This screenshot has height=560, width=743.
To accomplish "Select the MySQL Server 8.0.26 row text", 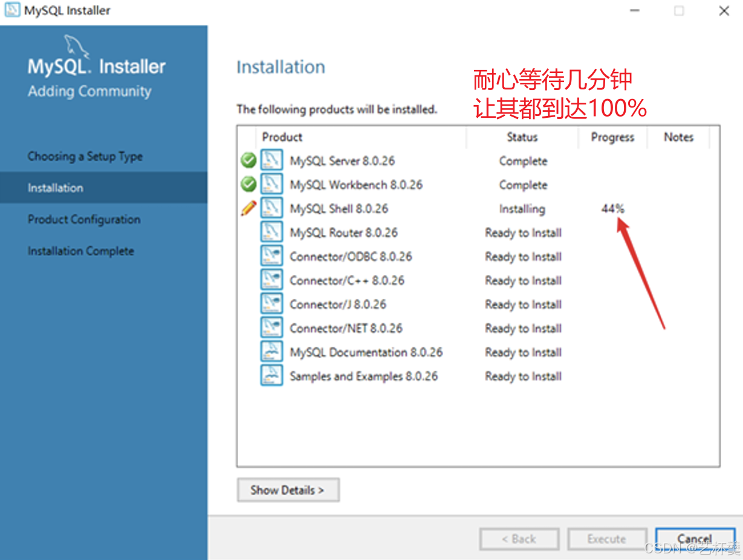I will 342,161.
